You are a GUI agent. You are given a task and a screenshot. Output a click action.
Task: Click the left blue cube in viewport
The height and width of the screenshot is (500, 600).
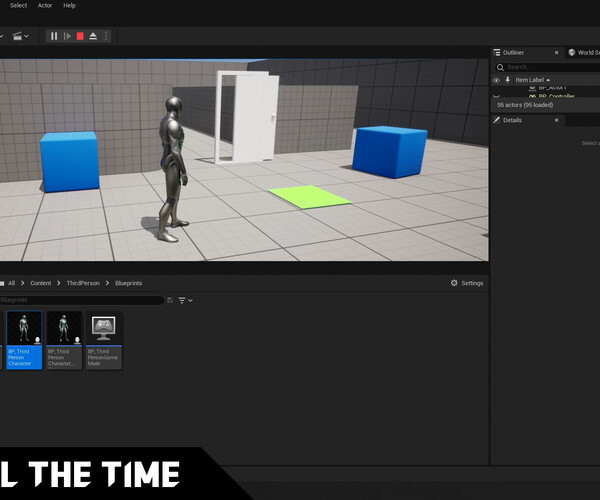70,161
